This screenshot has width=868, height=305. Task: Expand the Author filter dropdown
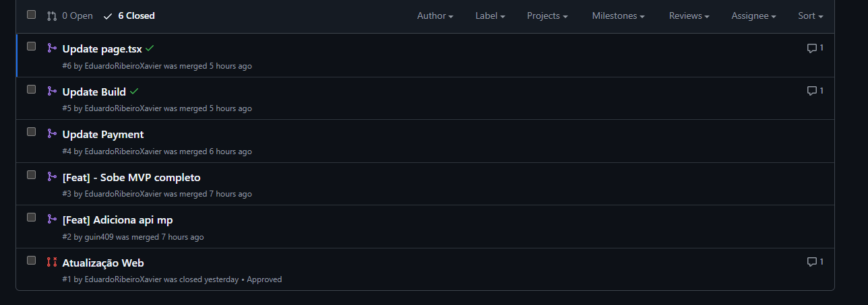[x=435, y=15]
